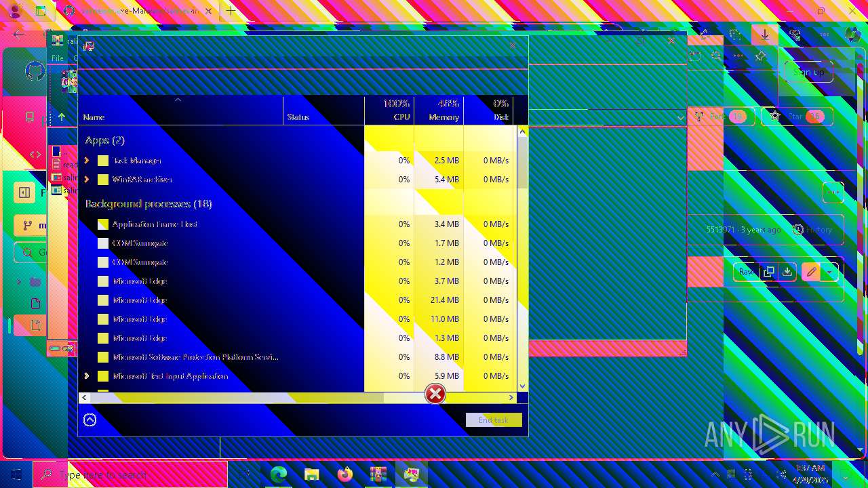Select Microsoft Edge process using 11.0 MB

[298, 319]
